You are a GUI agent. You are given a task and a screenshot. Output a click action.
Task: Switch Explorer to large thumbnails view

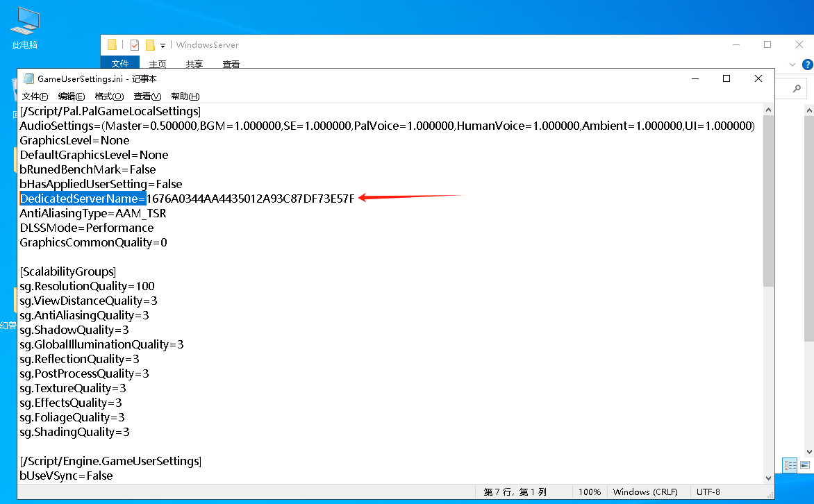coord(805,465)
